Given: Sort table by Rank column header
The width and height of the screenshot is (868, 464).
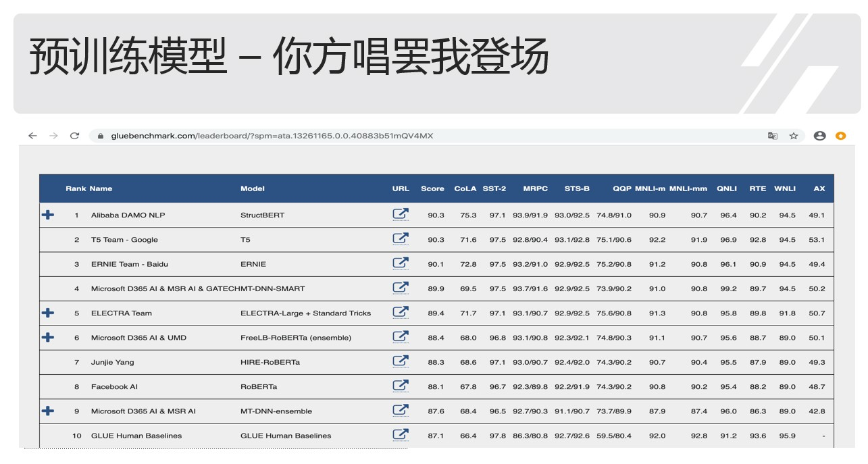Looking at the screenshot, I should [76, 188].
